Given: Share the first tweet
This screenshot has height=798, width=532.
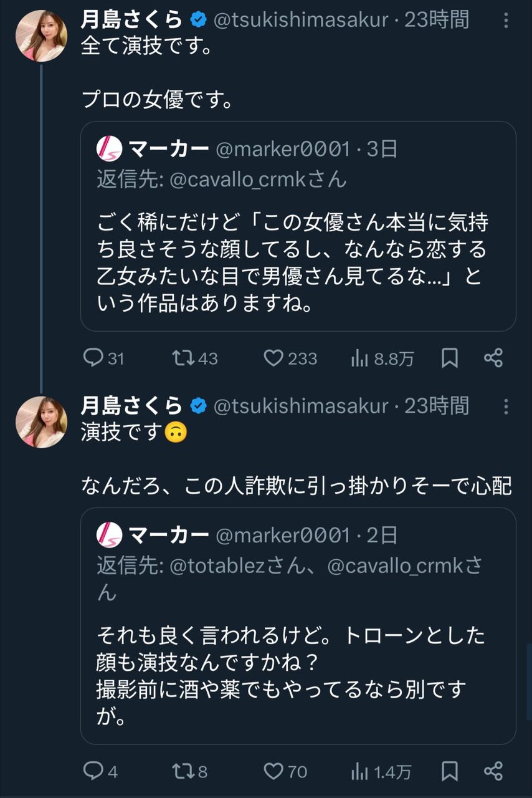Looking at the screenshot, I should point(493,358).
